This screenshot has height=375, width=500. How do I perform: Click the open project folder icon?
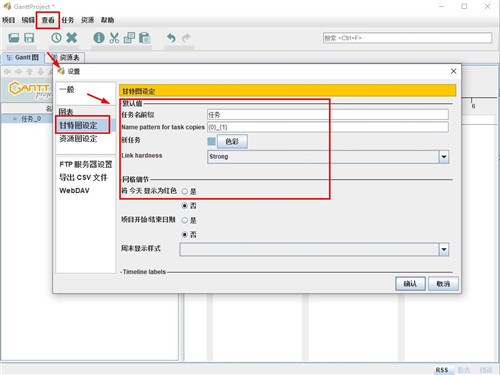[x=14, y=38]
